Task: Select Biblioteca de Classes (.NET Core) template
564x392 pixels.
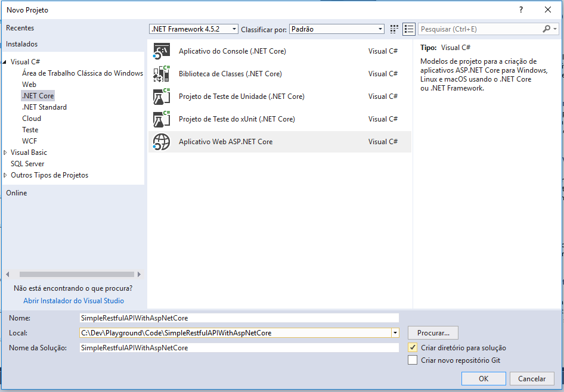Action: pyautogui.click(x=280, y=74)
